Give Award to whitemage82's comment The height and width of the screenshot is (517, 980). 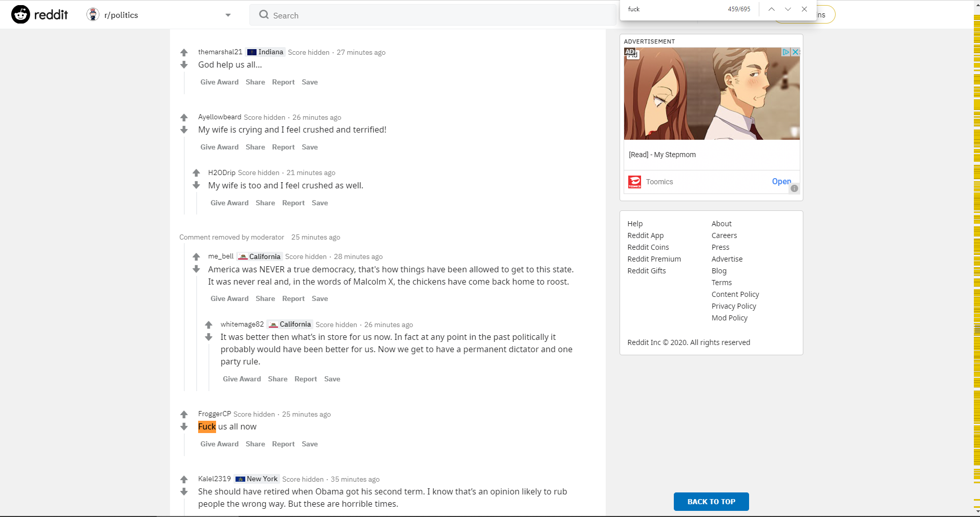(242, 379)
